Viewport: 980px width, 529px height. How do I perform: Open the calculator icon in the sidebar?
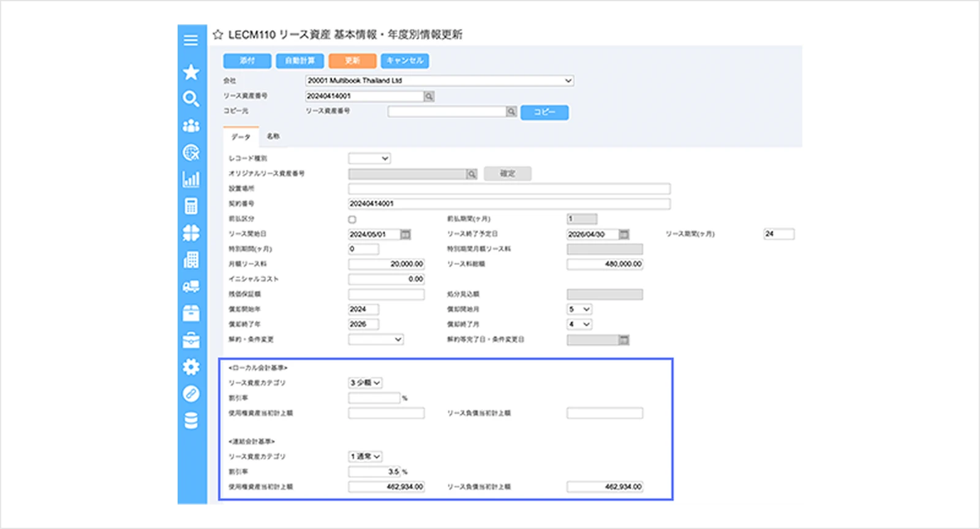tap(191, 206)
